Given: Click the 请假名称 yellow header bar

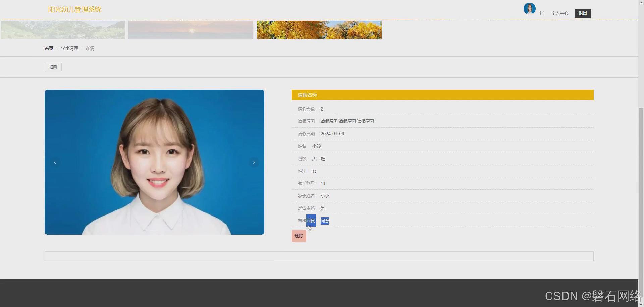Looking at the screenshot, I should (x=443, y=95).
